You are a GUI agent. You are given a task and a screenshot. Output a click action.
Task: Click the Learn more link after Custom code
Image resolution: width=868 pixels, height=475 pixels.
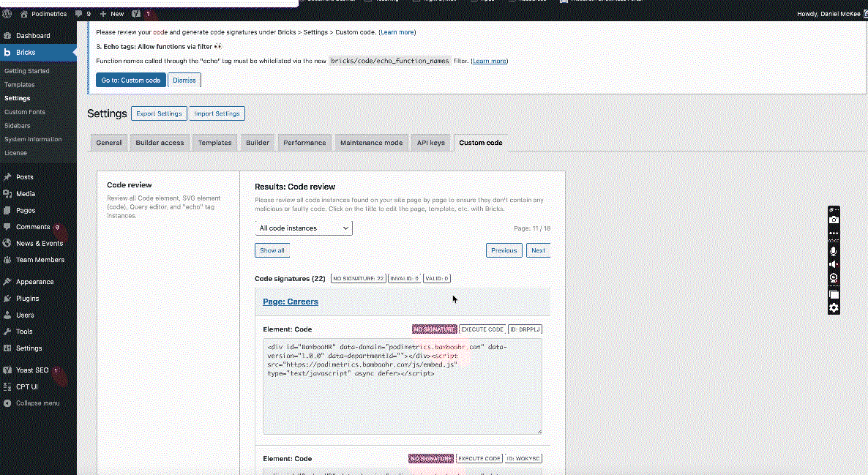397,32
